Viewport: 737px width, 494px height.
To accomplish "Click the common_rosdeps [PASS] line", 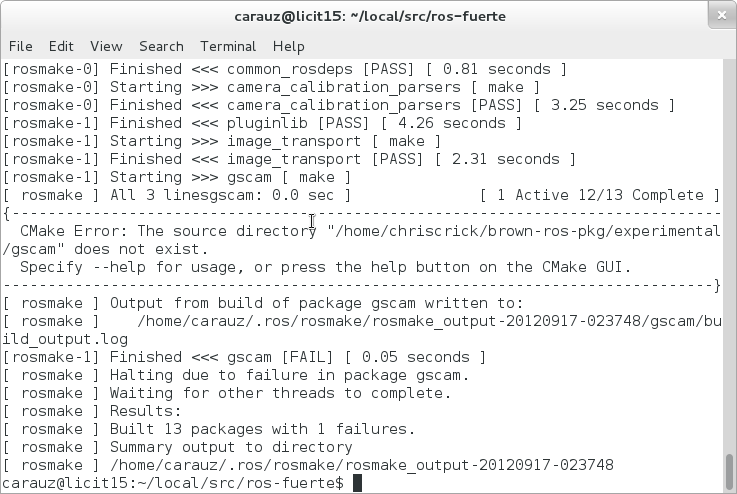I will click(x=285, y=69).
